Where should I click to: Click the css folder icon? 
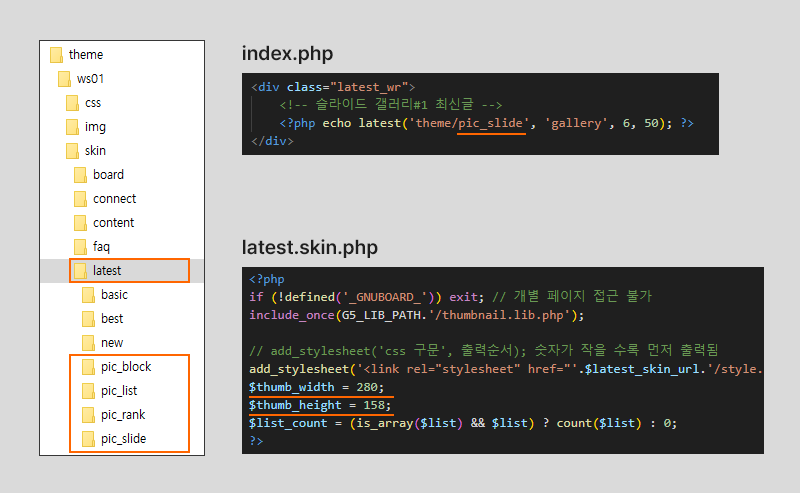click(x=72, y=103)
